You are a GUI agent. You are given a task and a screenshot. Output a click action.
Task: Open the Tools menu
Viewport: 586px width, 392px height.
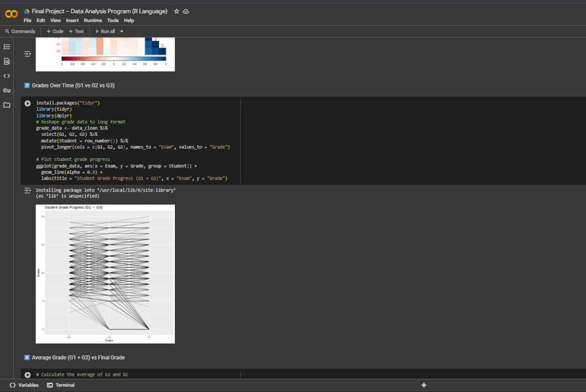(113, 21)
